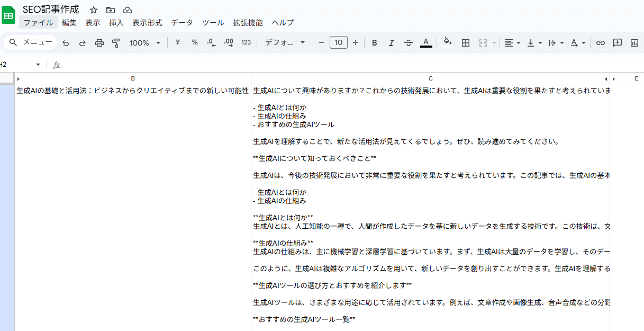Viewport: 644px width, 331px height.
Task: Toggle bold formatting
Action: pos(375,43)
